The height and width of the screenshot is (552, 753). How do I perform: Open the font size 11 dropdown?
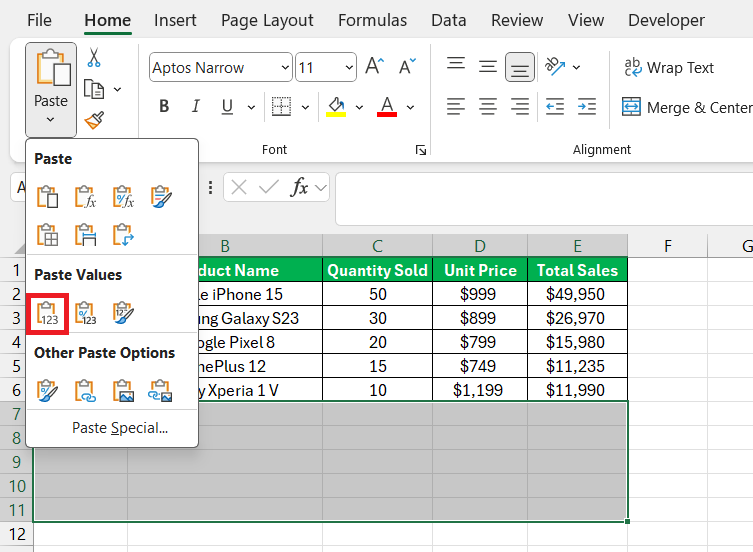click(x=350, y=67)
